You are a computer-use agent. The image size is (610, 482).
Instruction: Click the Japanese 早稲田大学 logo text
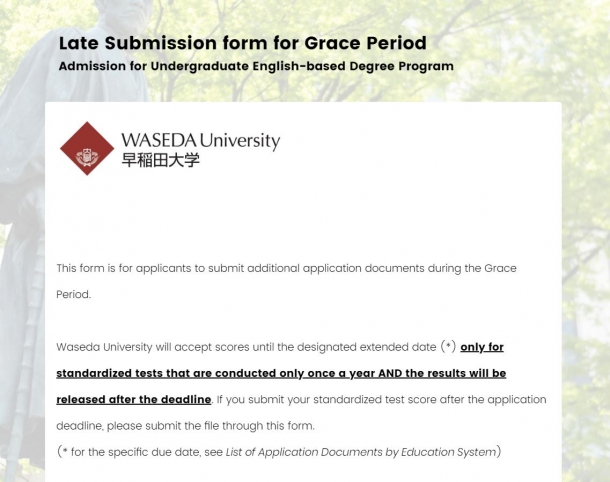160,160
